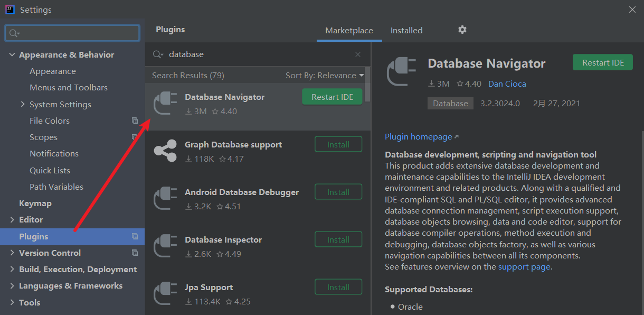Click the plugin description scrollbar

coord(642,222)
